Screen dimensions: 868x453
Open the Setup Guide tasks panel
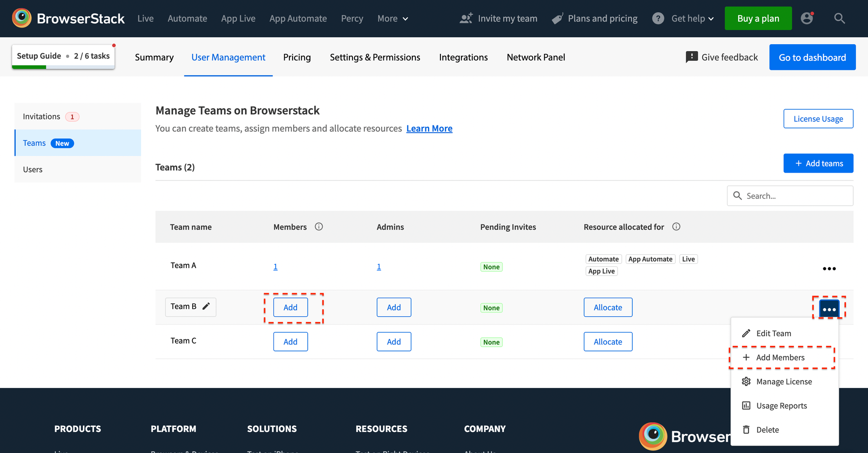point(63,57)
